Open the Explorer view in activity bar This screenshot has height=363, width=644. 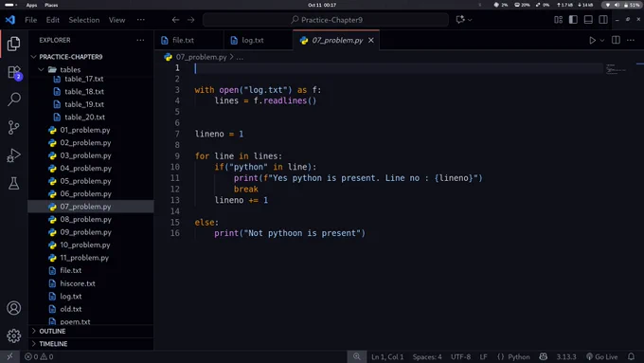pyautogui.click(x=13, y=44)
